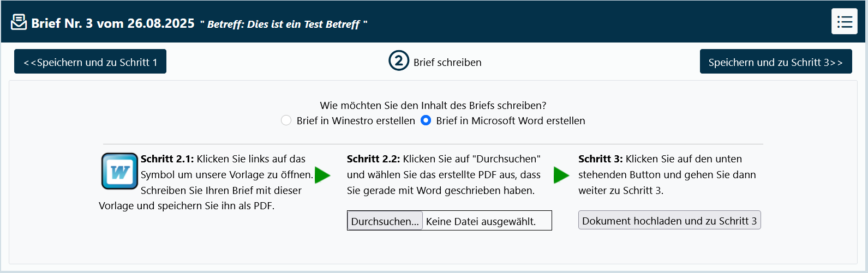Click "Speichern und zu Schritt 1" button
The width and height of the screenshot is (868, 273).
(90, 62)
